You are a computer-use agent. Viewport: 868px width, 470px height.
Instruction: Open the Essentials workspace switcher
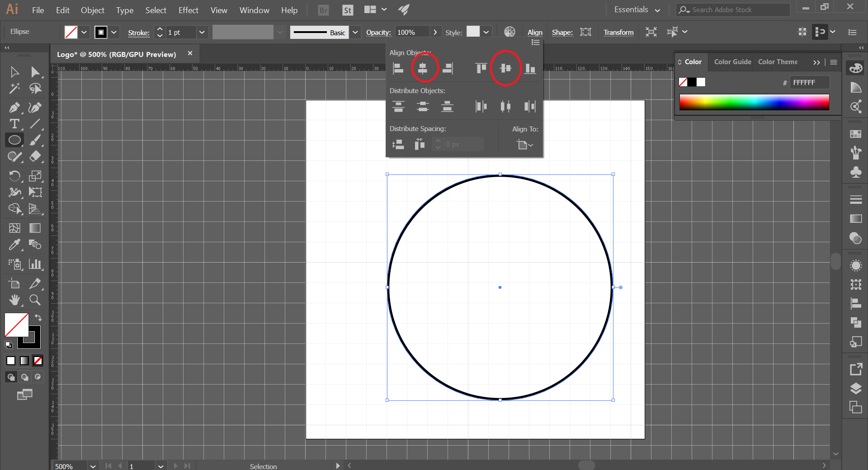(x=637, y=9)
